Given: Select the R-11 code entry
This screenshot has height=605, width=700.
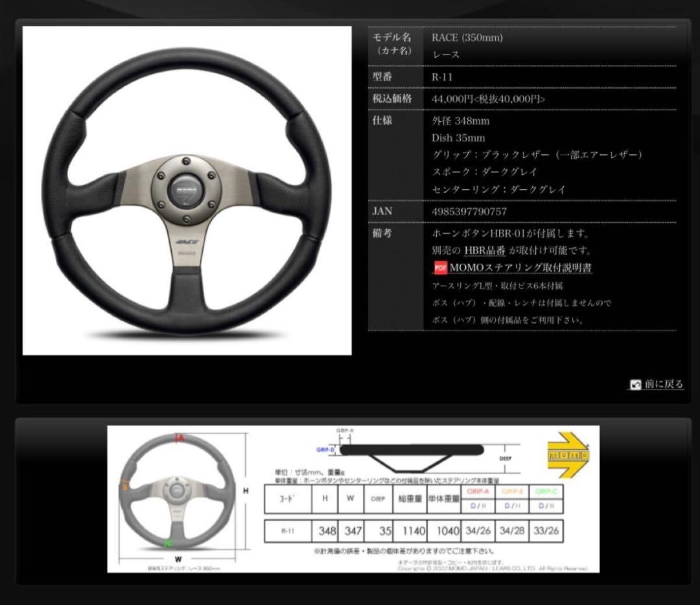Looking at the screenshot, I should tap(287, 531).
